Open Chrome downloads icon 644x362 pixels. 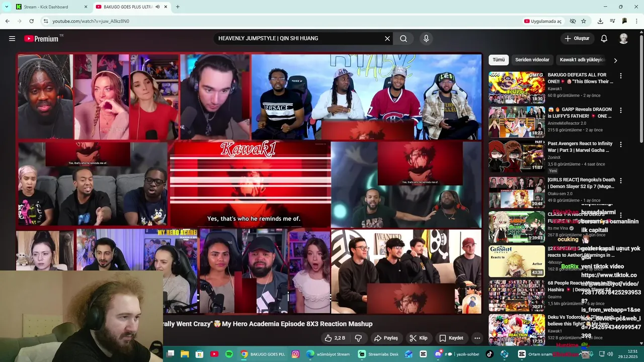[x=600, y=21]
